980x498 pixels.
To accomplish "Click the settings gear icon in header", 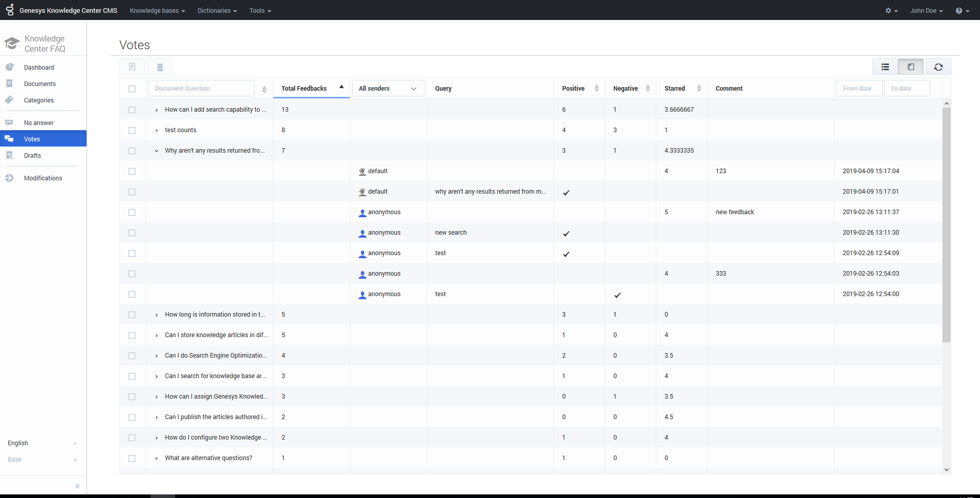I will coord(891,11).
